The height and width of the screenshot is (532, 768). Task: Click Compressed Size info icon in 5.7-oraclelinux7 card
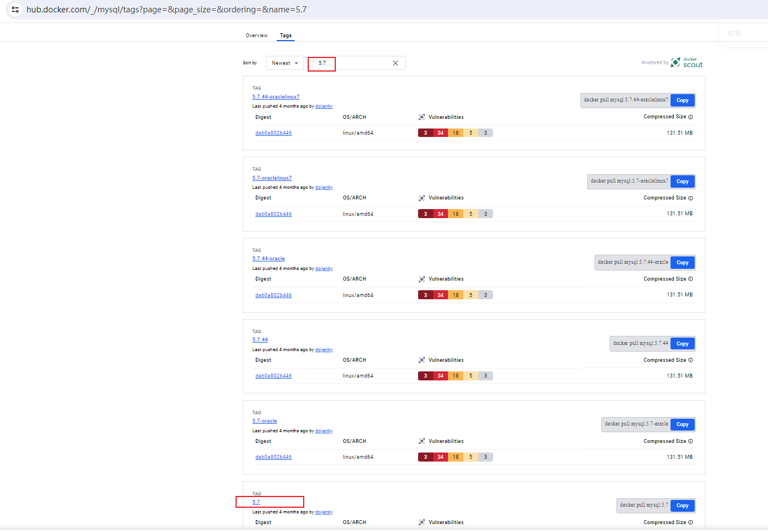pos(691,198)
